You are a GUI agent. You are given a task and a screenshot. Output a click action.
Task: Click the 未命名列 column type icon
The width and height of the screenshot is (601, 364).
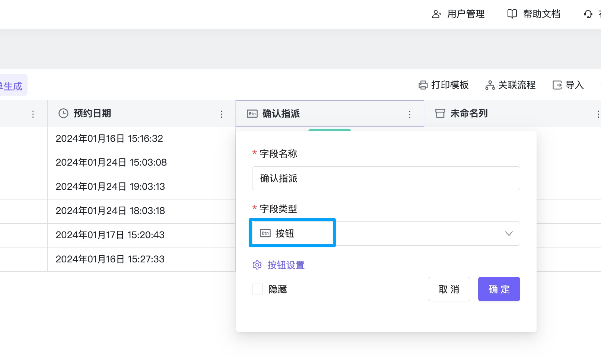click(x=440, y=114)
